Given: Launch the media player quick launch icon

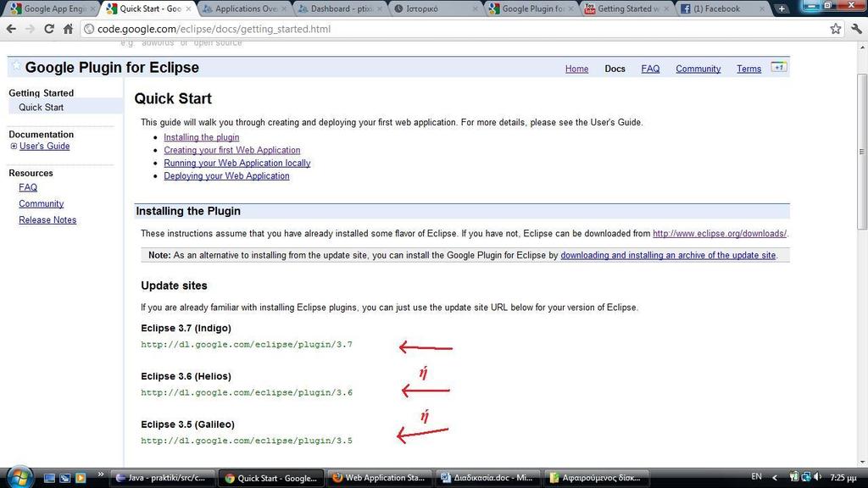Looking at the screenshot, I should pos(81,478).
